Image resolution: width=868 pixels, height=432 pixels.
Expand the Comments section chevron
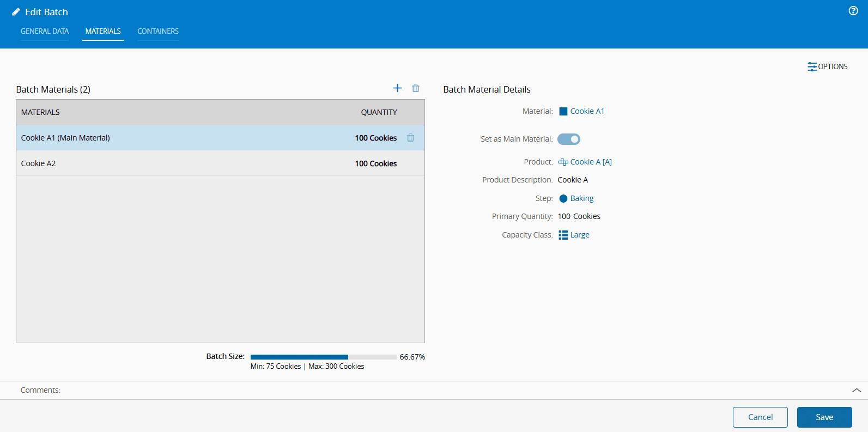[856, 390]
